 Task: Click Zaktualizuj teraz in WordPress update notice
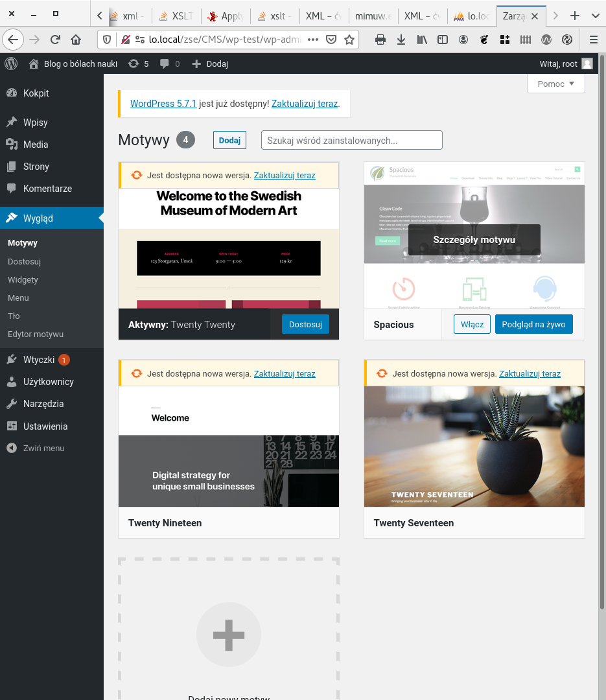pyautogui.click(x=305, y=104)
